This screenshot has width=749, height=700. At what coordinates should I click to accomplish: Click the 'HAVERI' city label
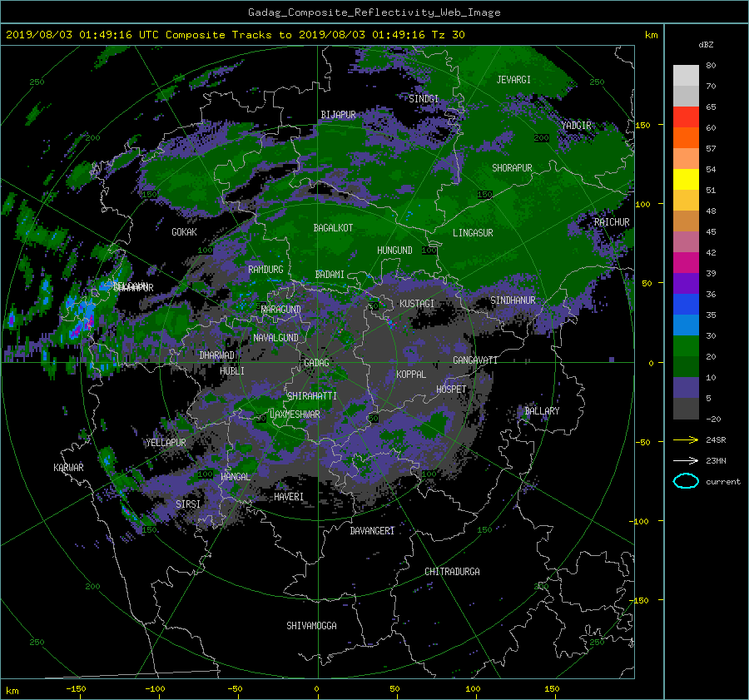[289, 497]
